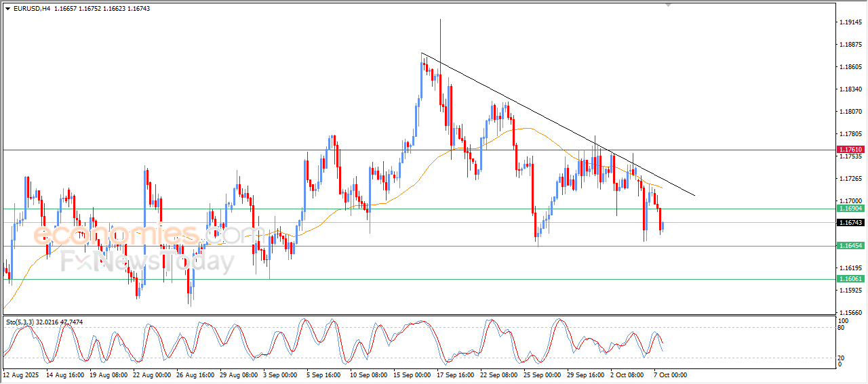Click the green 1.16454 level label
This screenshot has width=868, height=384.
point(850,246)
